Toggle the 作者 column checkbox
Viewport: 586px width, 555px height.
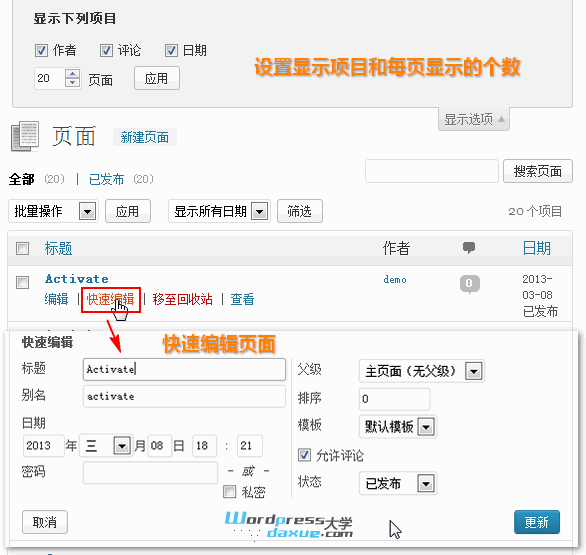pyautogui.click(x=41, y=50)
